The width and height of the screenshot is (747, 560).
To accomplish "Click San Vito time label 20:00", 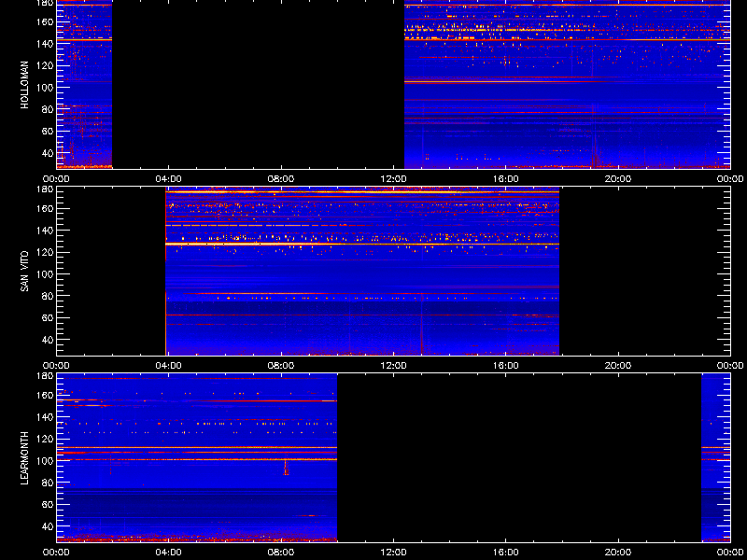I will coord(618,366).
